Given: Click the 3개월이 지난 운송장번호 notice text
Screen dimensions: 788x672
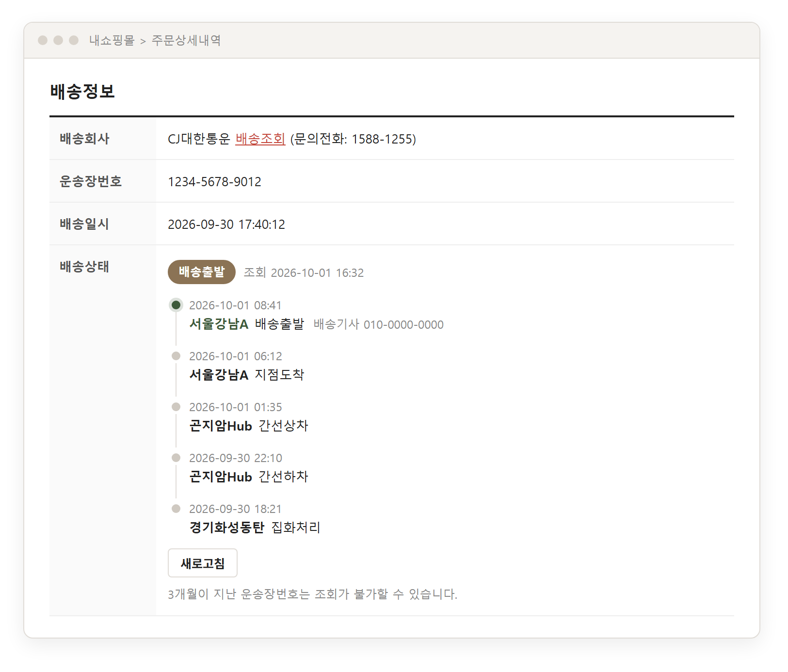Looking at the screenshot, I should 313,594.
